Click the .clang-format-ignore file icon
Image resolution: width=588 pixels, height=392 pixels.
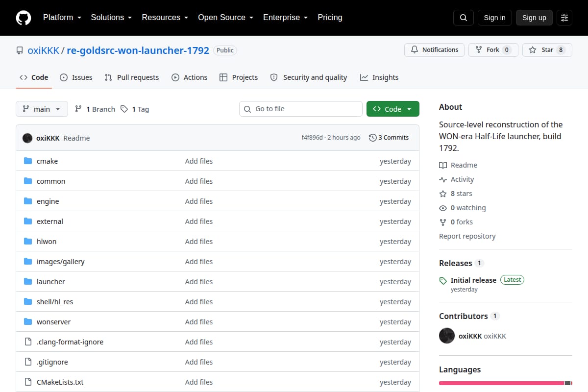click(x=28, y=342)
